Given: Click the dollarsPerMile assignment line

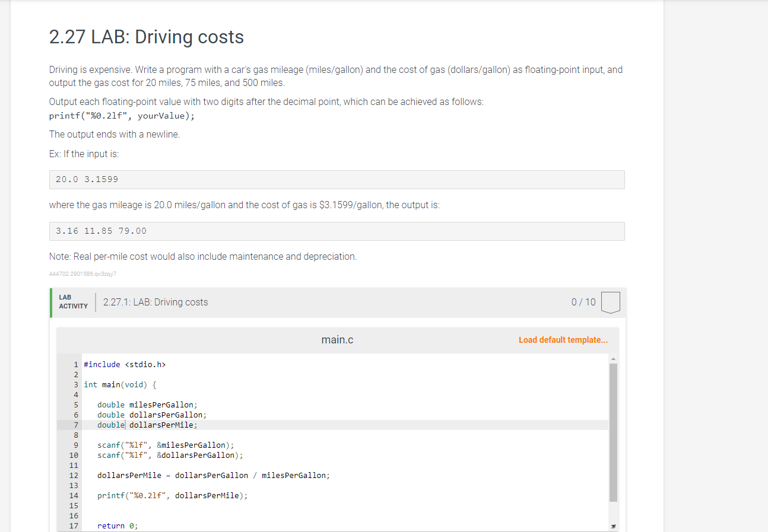Looking at the screenshot, I should coord(214,475).
